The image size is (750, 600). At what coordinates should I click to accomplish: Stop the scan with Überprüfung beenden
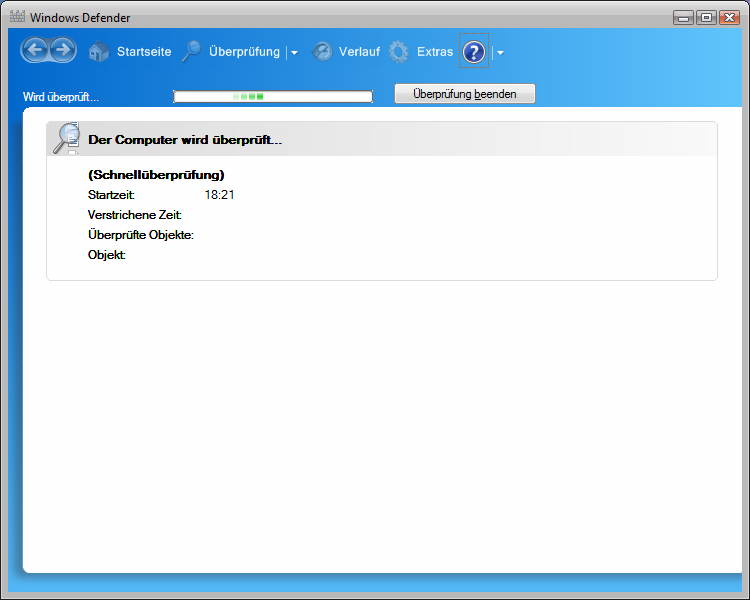465,93
